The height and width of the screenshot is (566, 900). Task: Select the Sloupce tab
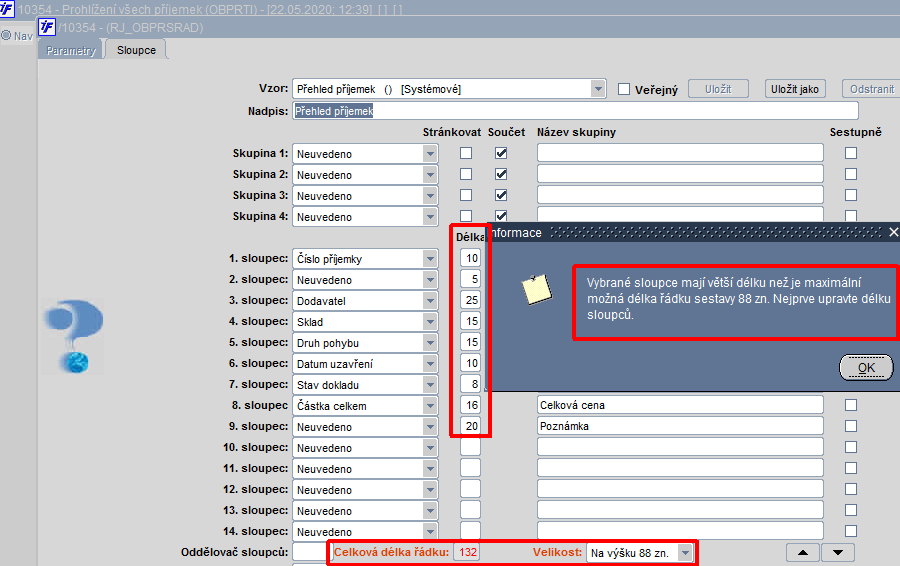(137, 50)
